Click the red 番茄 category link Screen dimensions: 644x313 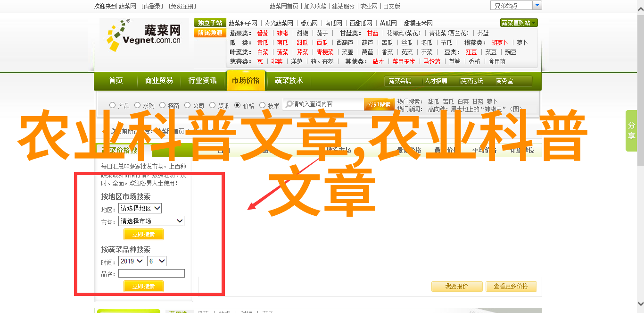coord(263,33)
